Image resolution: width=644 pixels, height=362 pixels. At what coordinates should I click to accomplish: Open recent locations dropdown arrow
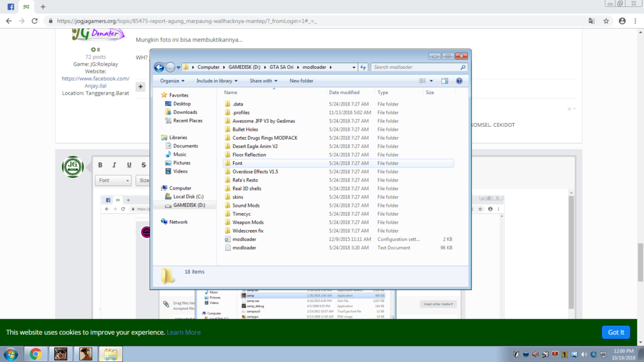pyautogui.click(x=178, y=67)
